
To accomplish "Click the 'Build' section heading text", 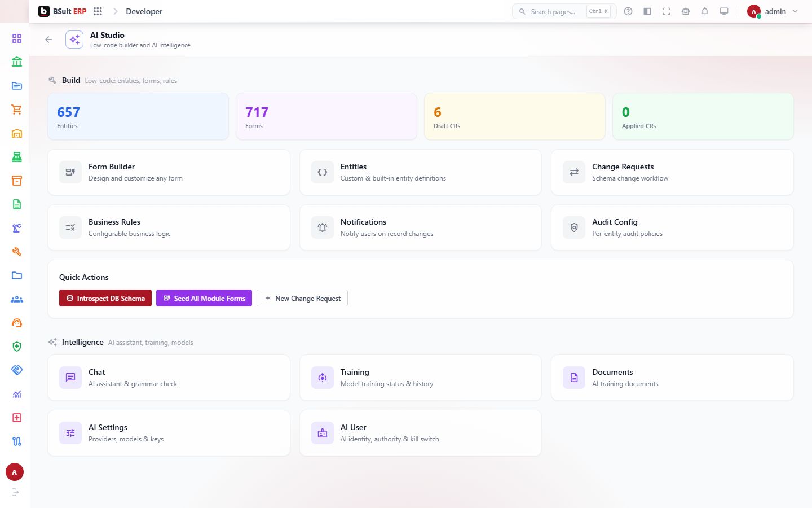I will point(71,80).
